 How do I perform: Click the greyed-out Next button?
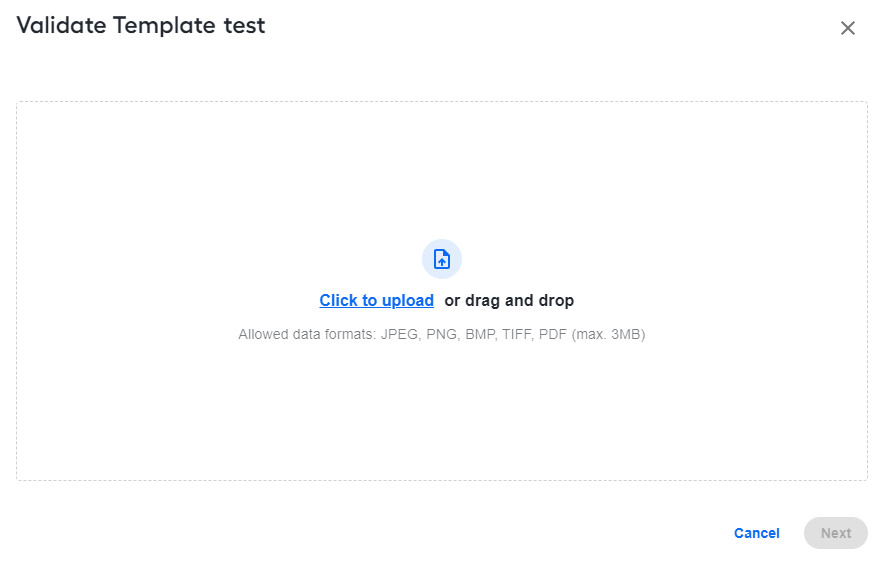(836, 533)
